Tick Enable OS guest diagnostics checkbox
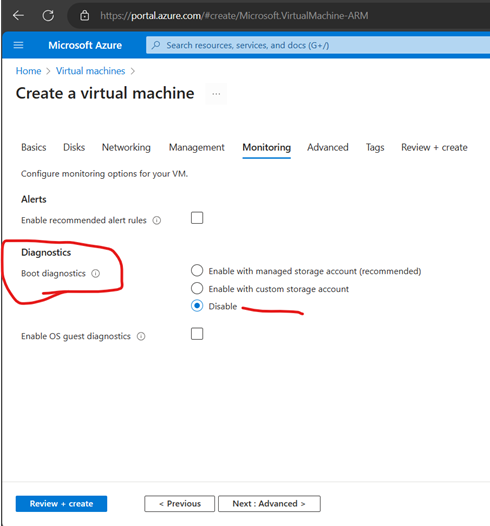Viewport: 490px width, 526px height. pos(197,334)
